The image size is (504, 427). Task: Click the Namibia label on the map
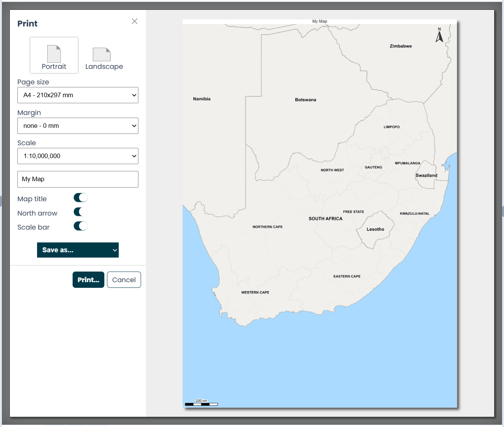pos(202,99)
